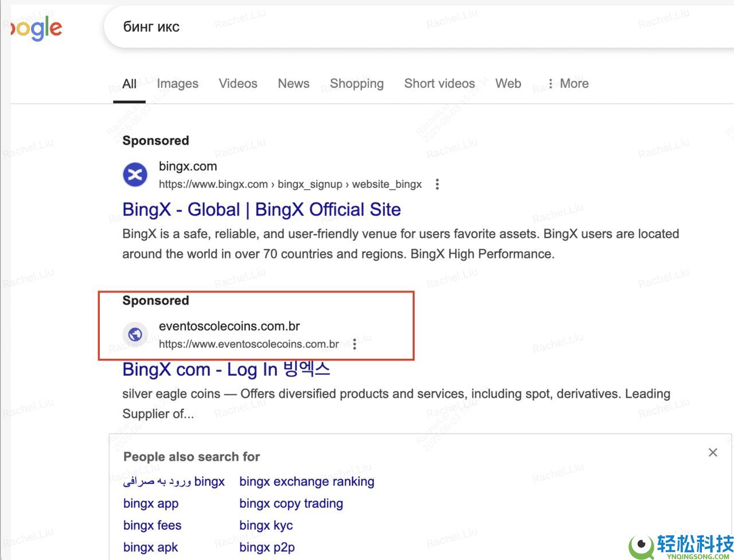The image size is (734, 560).
Task: Open BingX - Global Official Site link
Action: [x=261, y=210]
